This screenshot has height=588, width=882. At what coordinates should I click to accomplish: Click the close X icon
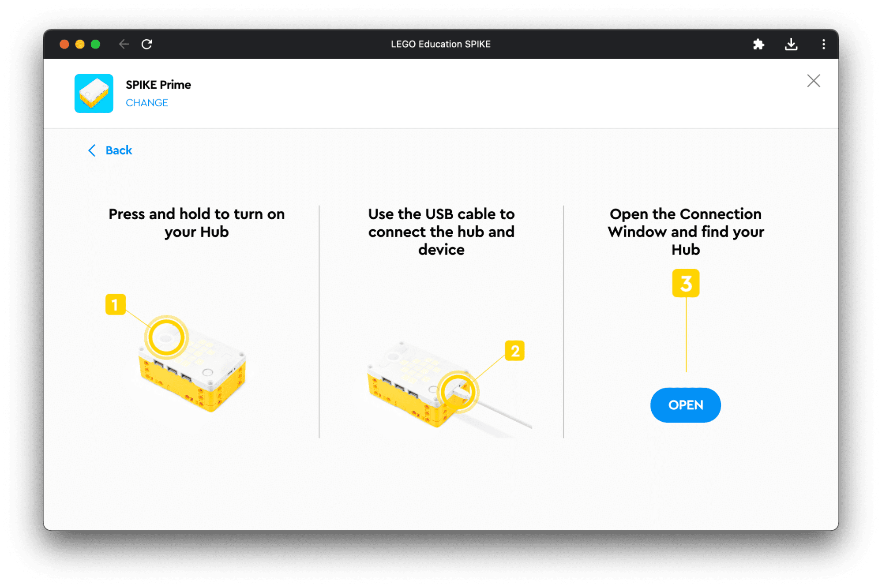(814, 81)
